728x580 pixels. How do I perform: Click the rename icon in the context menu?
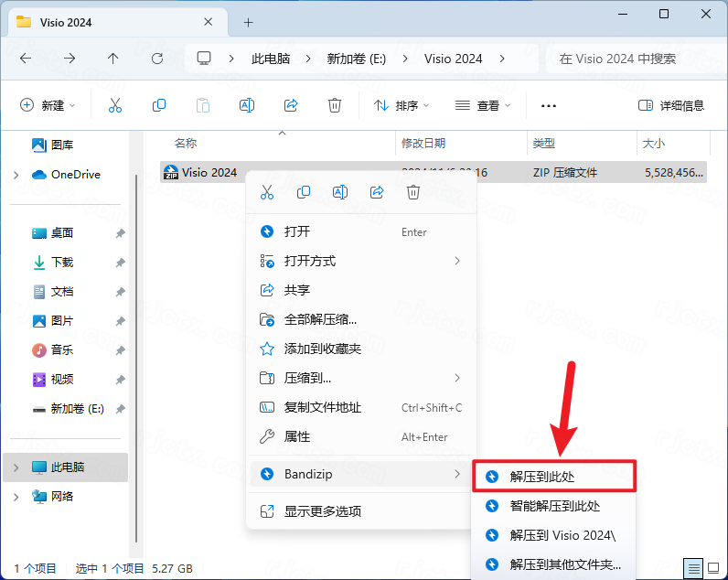click(340, 192)
